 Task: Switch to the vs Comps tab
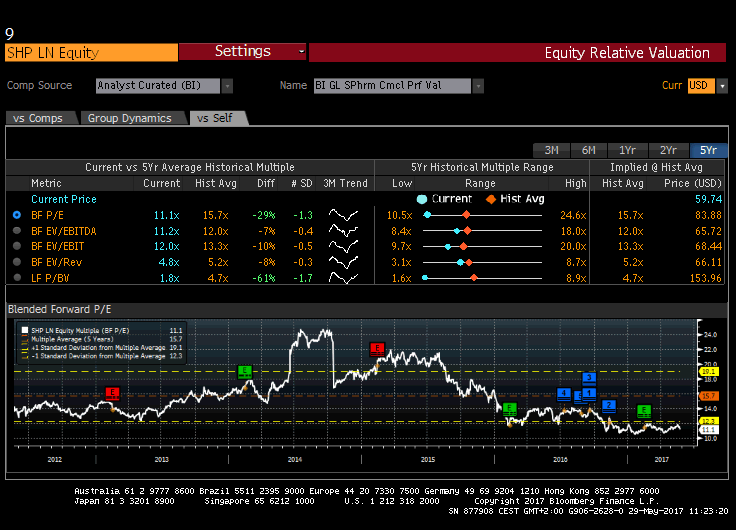click(x=40, y=118)
